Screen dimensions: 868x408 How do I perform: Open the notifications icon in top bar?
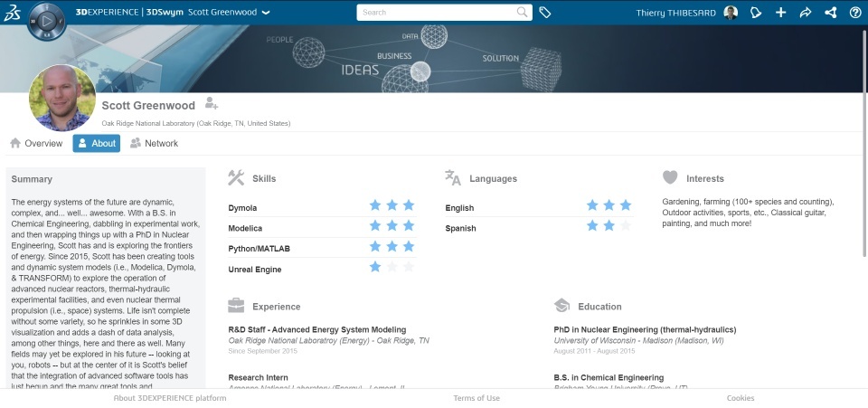point(756,12)
